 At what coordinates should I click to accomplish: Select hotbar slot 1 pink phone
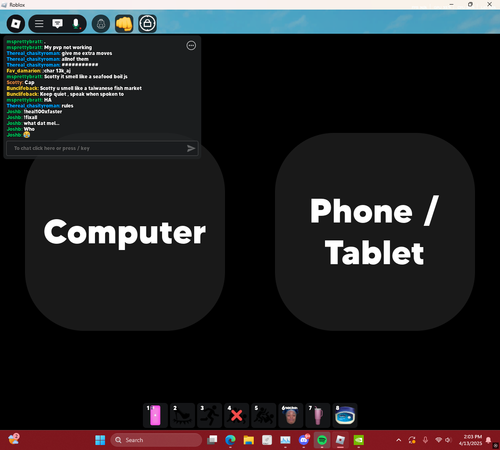click(155, 415)
